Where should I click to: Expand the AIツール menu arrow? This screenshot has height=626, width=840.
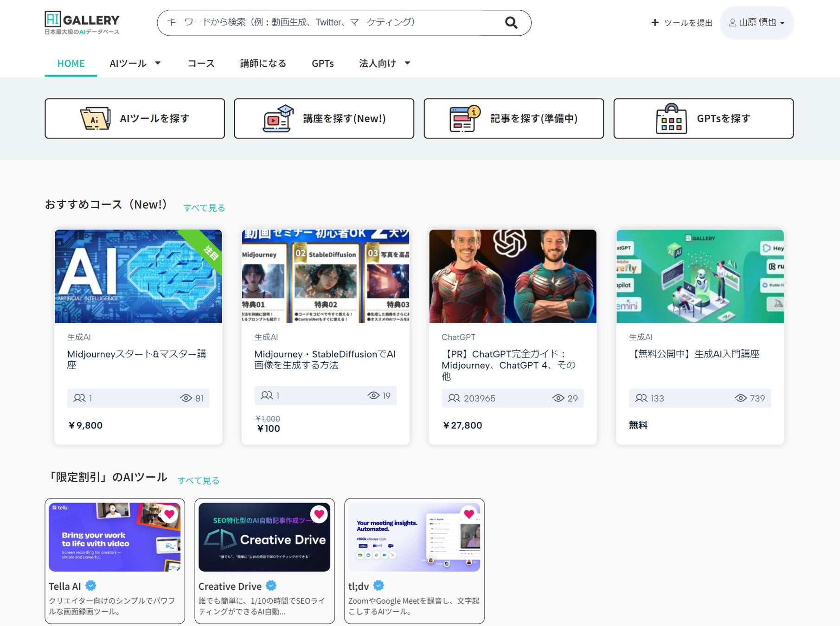pos(158,63)
